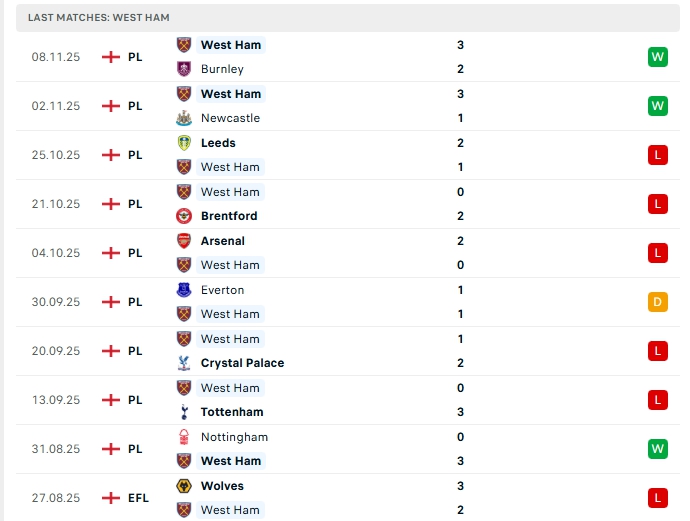Viewport: 690px width, 521px height.
Task: Click the Brentford club crest icon
Action: click(x=183, y=216)
